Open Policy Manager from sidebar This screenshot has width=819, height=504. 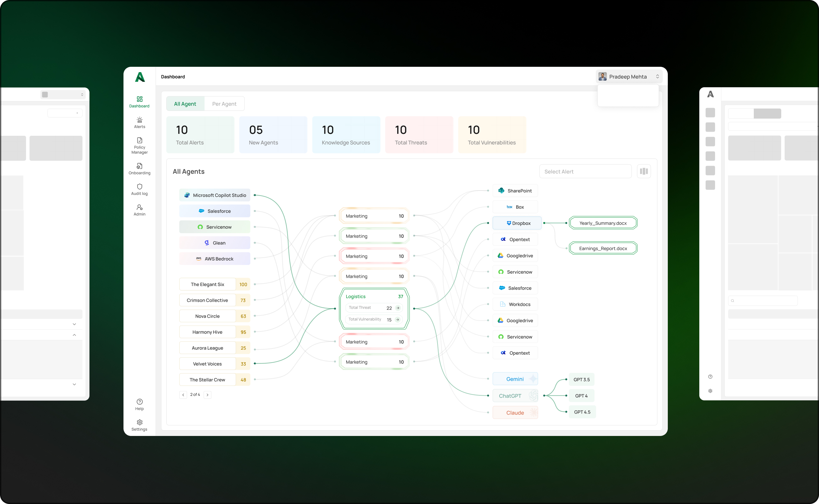click(139, 141)
